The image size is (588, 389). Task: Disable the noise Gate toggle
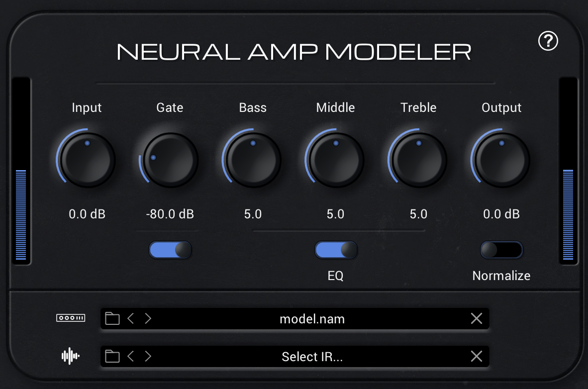click(x=170, y=249)
